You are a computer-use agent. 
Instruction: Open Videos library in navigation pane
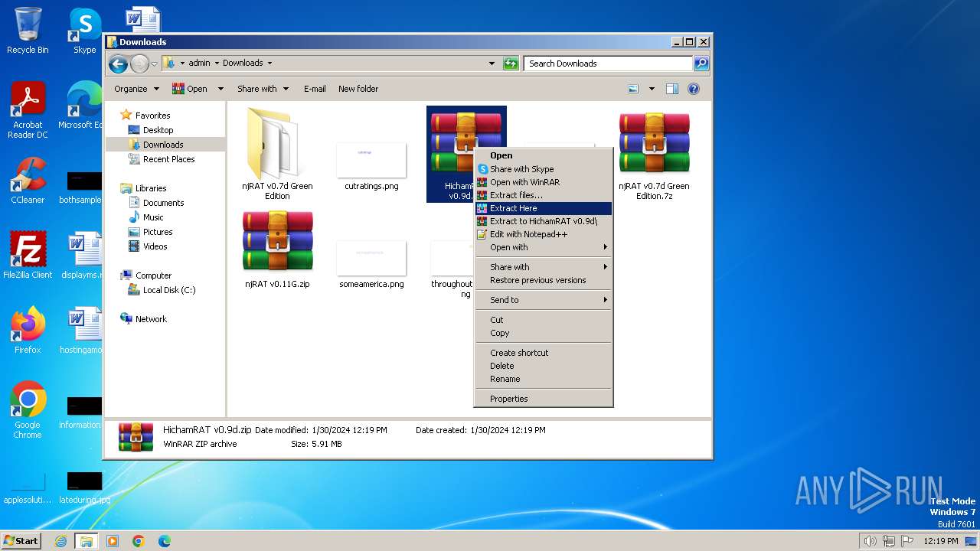[155, 246]
